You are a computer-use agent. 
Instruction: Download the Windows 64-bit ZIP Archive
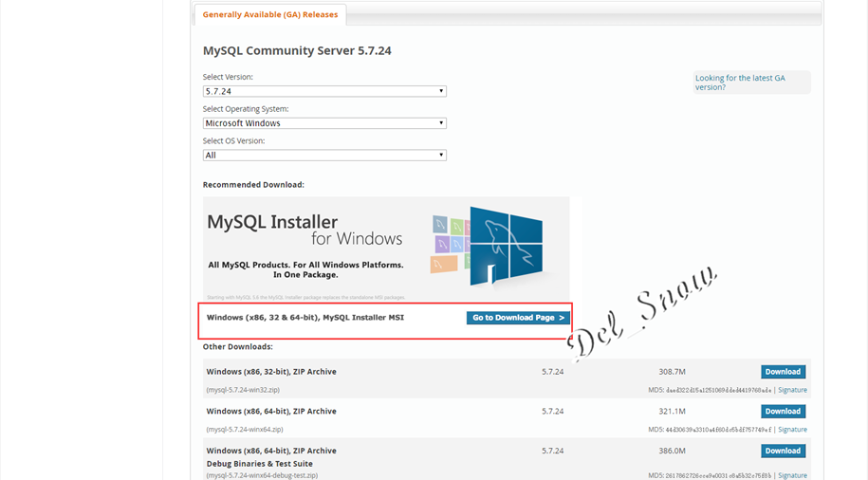(783, 412)
